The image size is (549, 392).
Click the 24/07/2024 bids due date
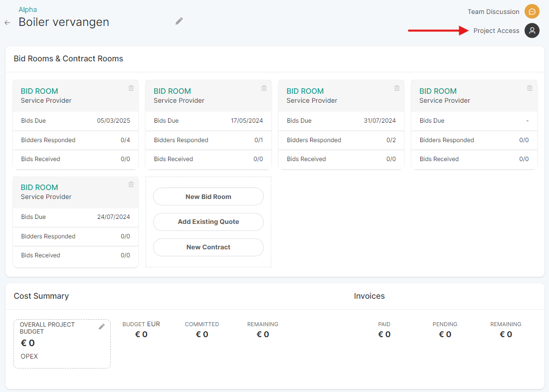point(114,217)
